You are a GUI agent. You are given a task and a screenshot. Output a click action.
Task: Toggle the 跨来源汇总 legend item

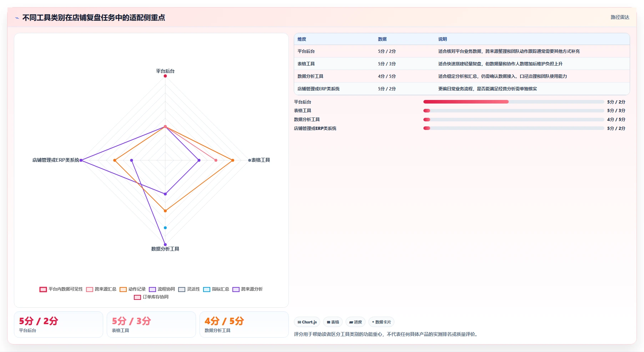pyautogui.click(x=101, y=289)
